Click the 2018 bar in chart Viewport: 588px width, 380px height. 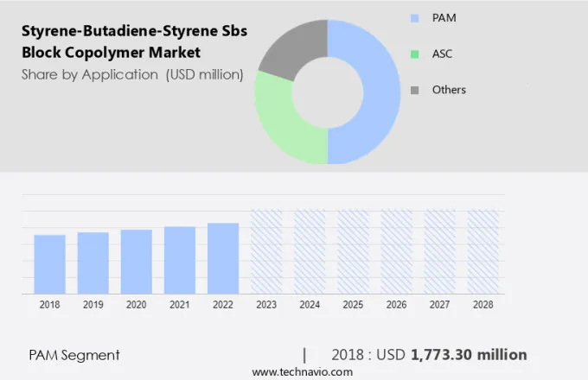coord(49,264)
